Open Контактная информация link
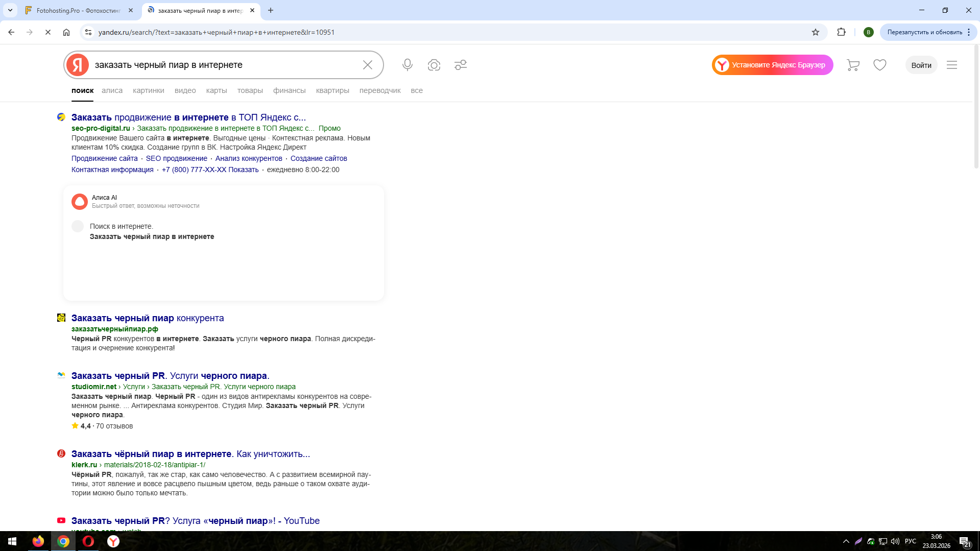Image resolution: width=980 pixels, height=551 pixels. coord(112,170)
